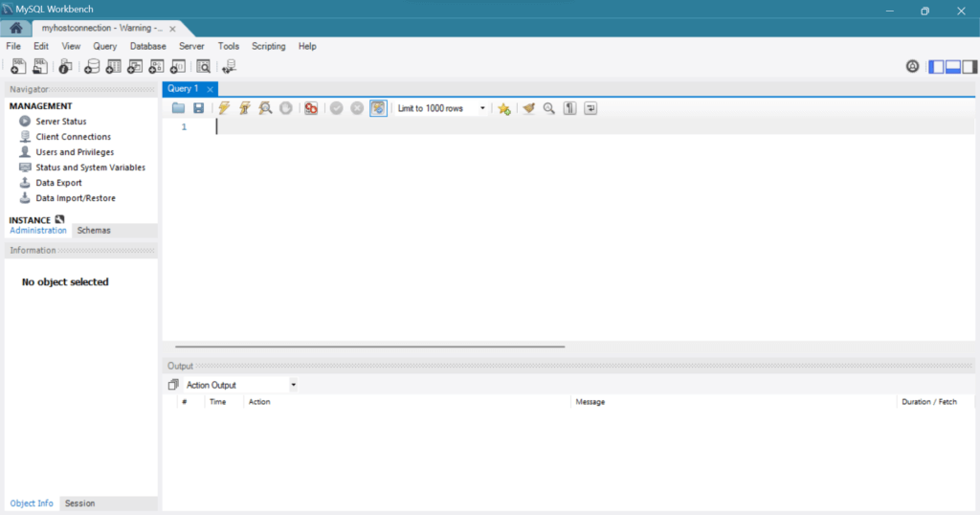The width and height of the screenshot is (980, 515).
Task: Open a SQL script file in new tab
Action: (x=40, y=66)
